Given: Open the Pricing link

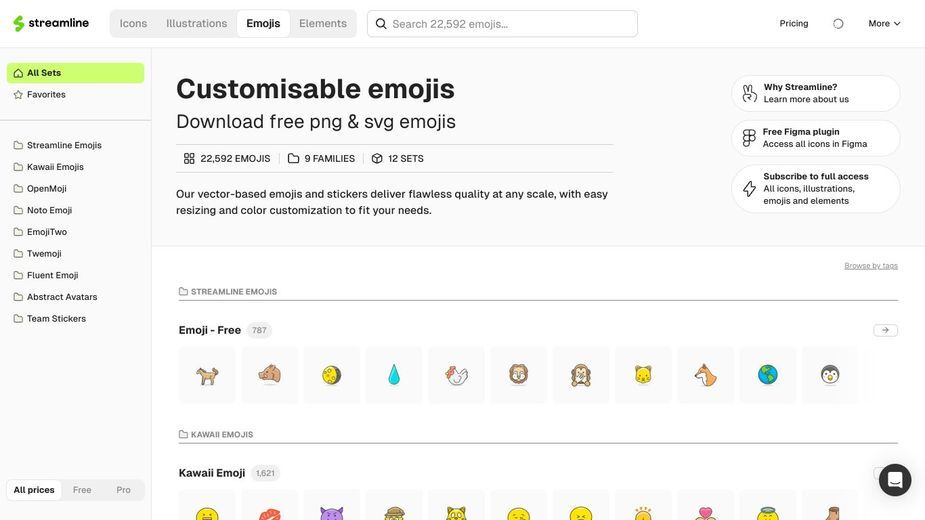Looking at the screenshot, I should [793, 24].
